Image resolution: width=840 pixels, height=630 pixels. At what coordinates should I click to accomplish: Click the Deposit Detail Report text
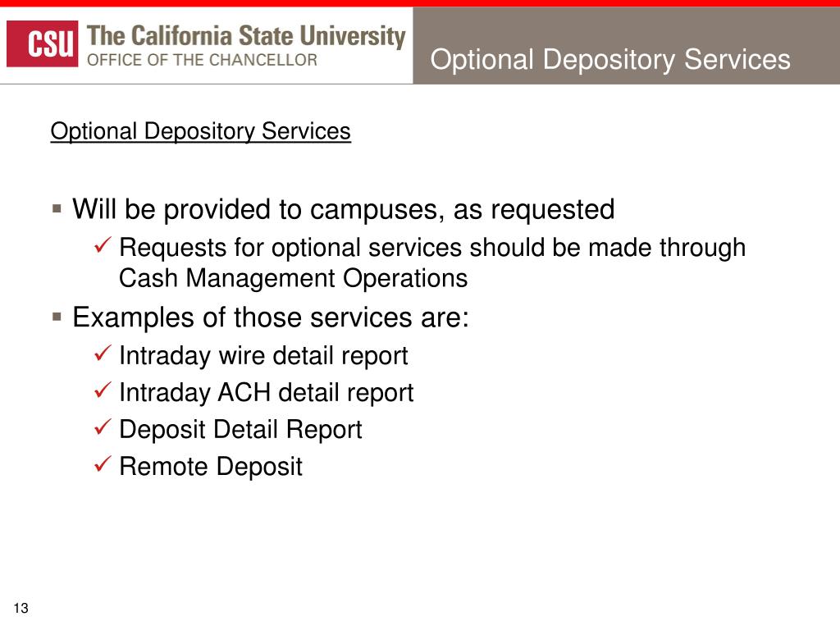240,430
